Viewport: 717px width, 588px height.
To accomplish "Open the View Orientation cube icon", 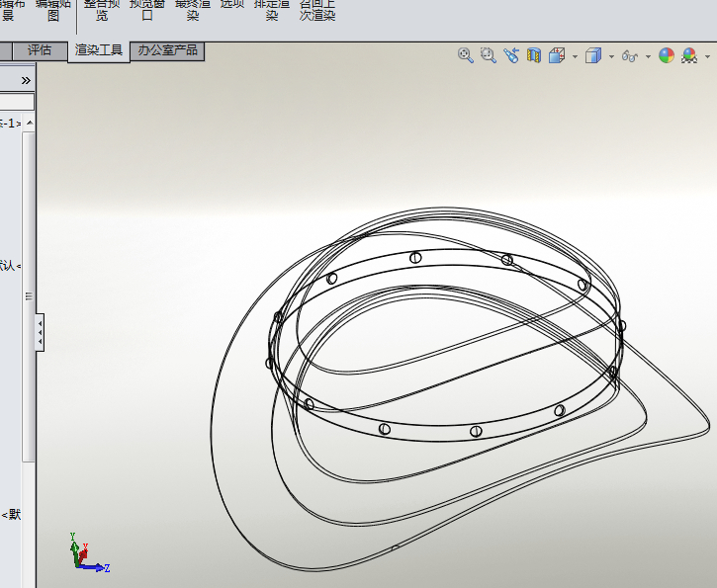I will pyautogui.click(x=557, y=55).
